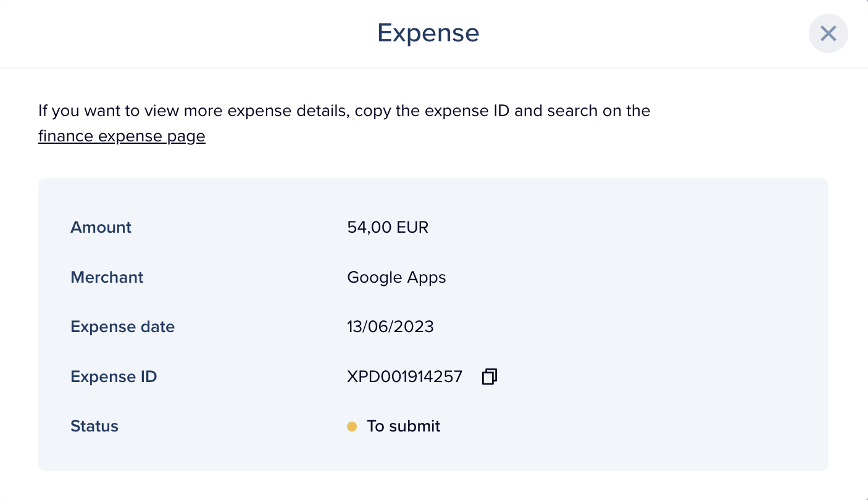868x500 pixels.
Task: Click the Expense ID label
Action: coord(114,377)
